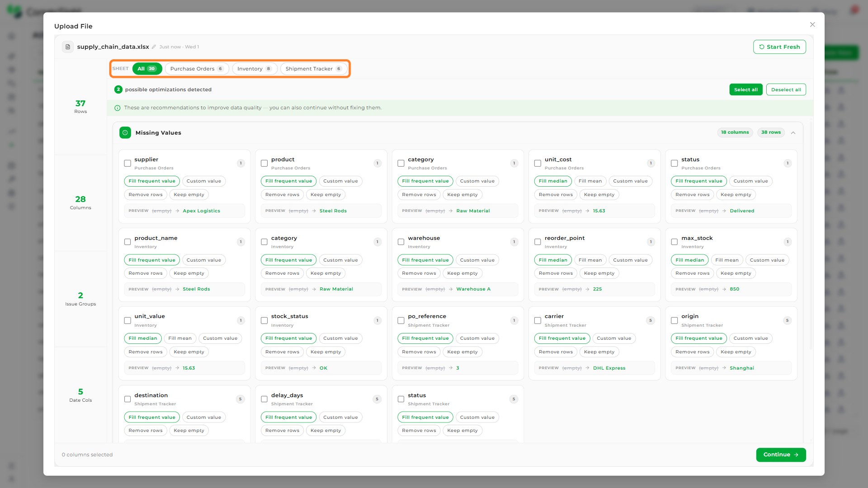Check the warehouse column checkbox
The width and height of the screenshot is (868, 488).
[x=401, y=242]
